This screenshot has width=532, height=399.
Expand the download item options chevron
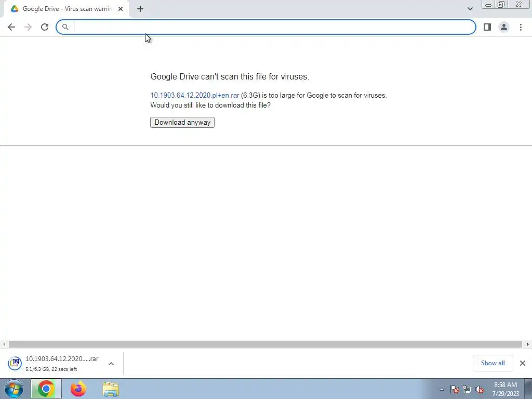(x=111, y=364)
